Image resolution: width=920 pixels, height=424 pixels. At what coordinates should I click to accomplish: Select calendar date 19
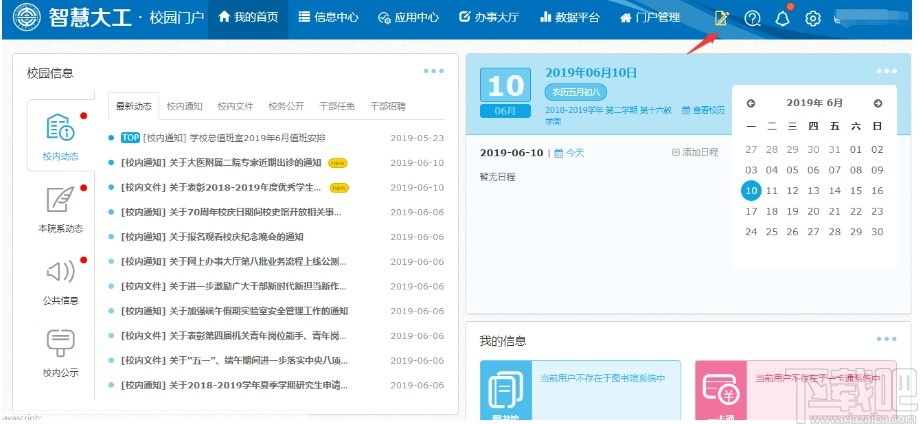[x=793, y=211]
